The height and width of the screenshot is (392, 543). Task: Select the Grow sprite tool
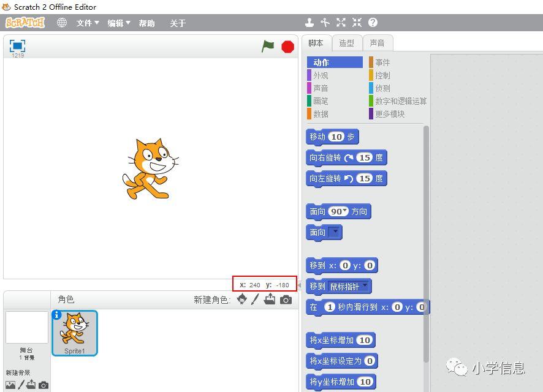pos(341,23)
